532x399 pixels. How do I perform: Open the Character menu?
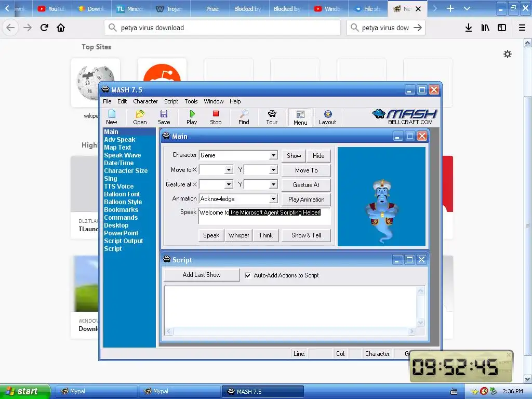click(x=145, y=101)
